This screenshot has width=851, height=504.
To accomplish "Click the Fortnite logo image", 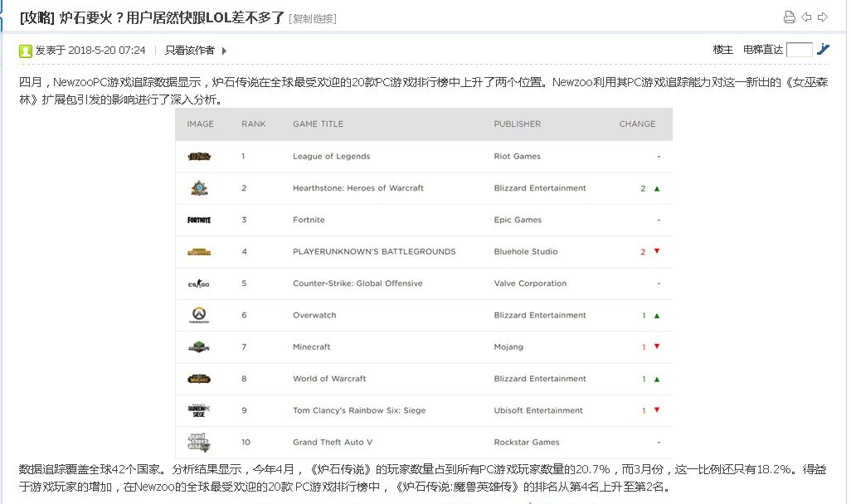I will point(199,220).
